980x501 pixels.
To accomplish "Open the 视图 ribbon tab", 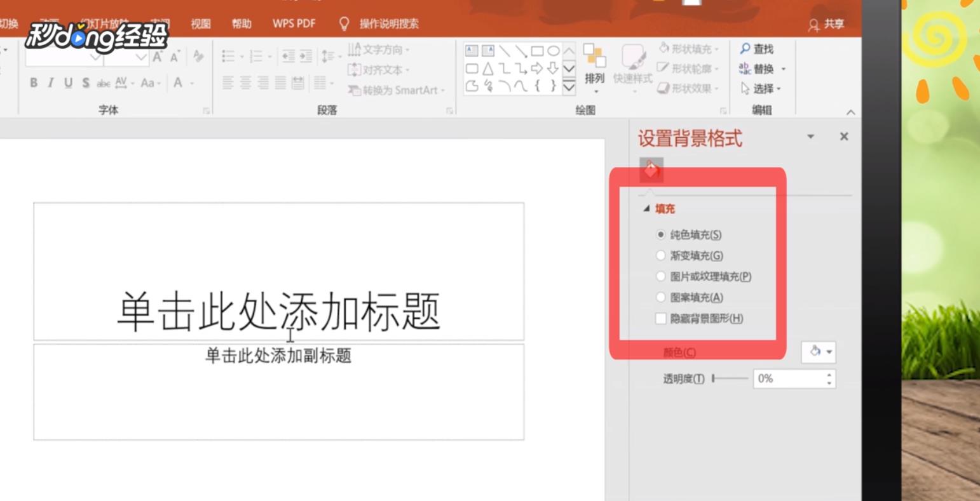I will click(200, 23).
